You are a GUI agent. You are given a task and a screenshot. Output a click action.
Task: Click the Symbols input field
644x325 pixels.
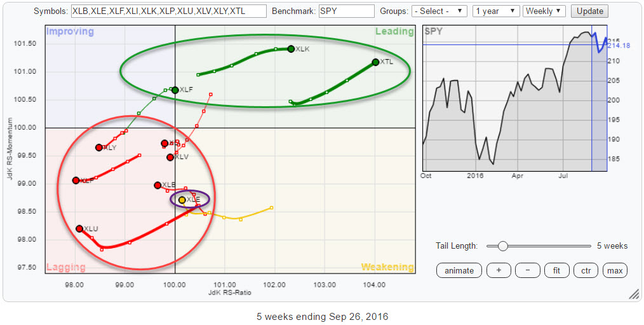point(168,11)
